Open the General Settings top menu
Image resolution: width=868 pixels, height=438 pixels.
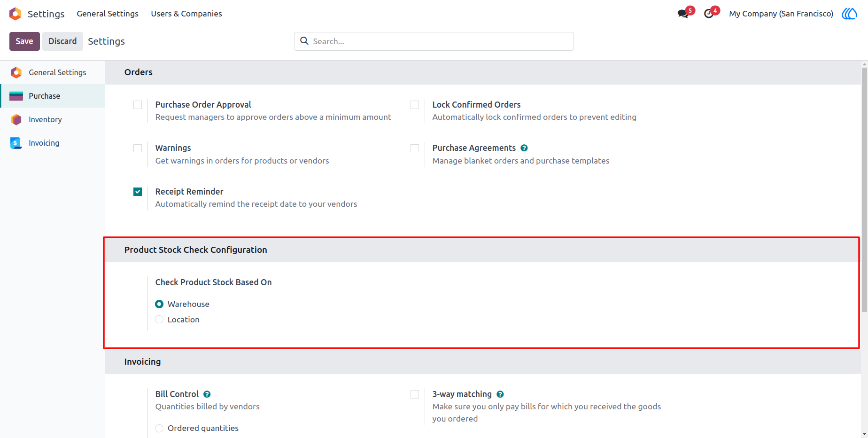coord(108,14)
